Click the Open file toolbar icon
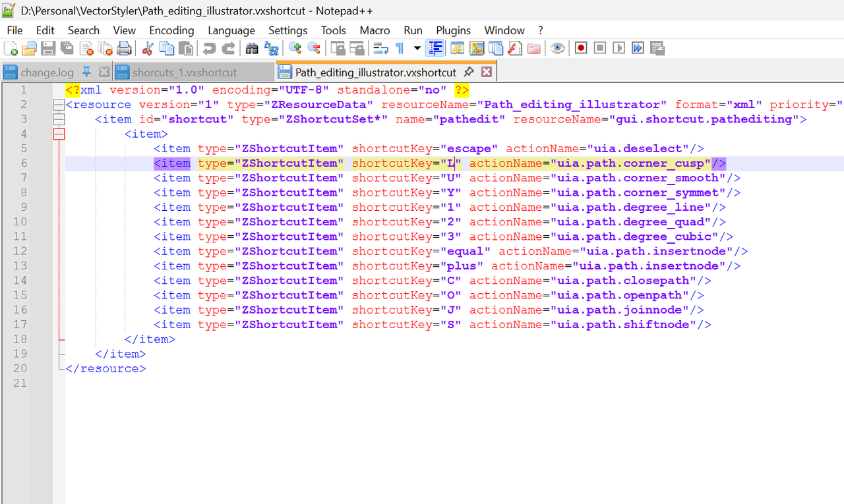Viewport: 844px width, 504px height. 29,48
